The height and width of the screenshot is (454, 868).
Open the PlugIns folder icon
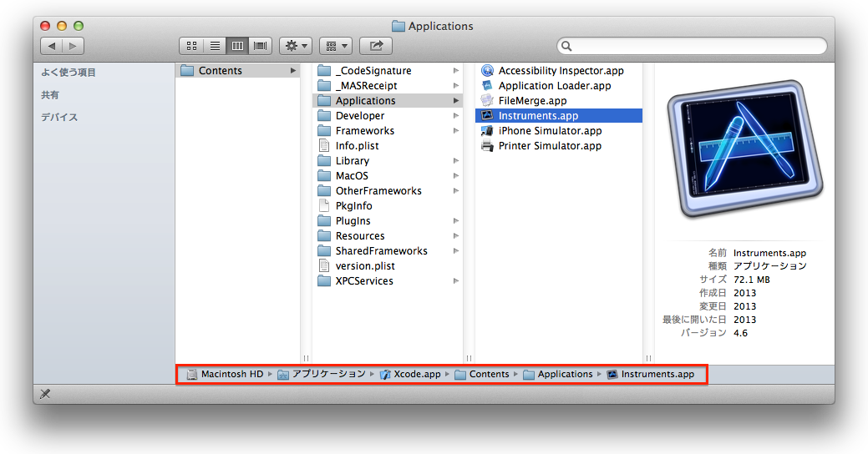(324, 220)
